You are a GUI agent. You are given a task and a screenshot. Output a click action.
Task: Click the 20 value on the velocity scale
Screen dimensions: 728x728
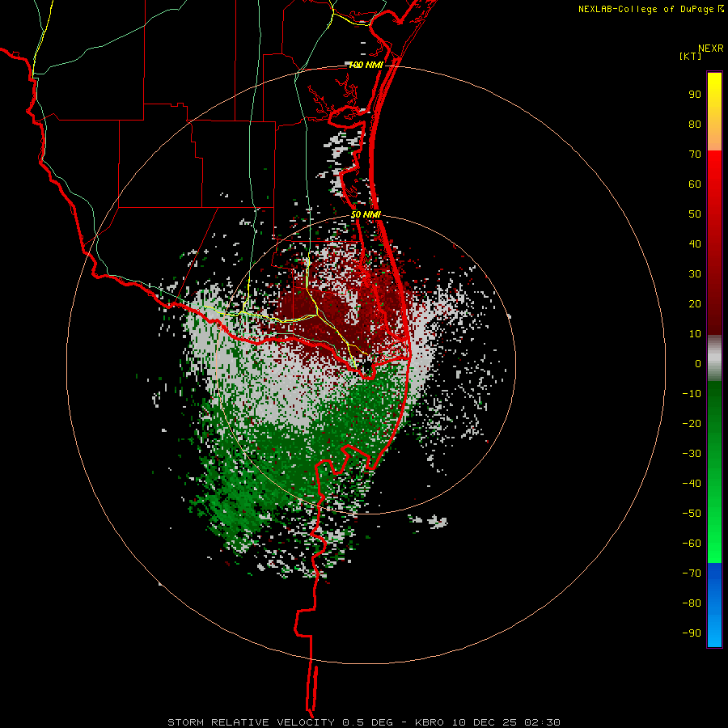[x=695, y=303]
